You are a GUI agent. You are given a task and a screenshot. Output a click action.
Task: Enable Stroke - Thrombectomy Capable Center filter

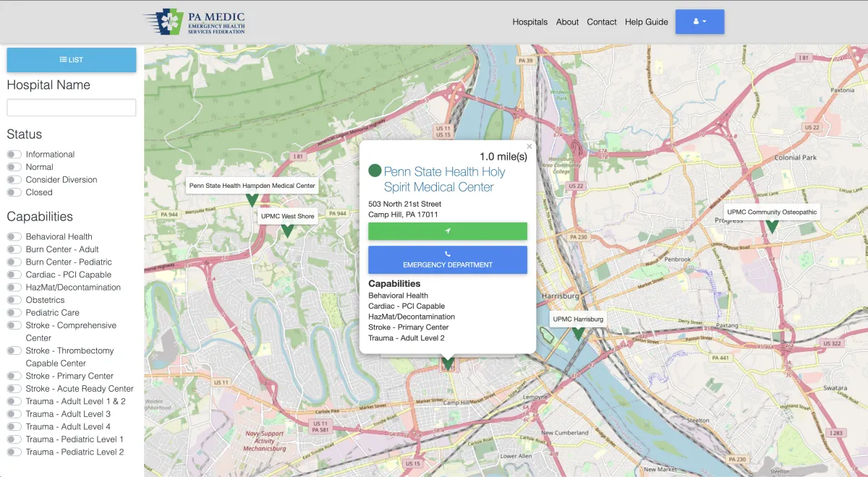tap(14, 351)
